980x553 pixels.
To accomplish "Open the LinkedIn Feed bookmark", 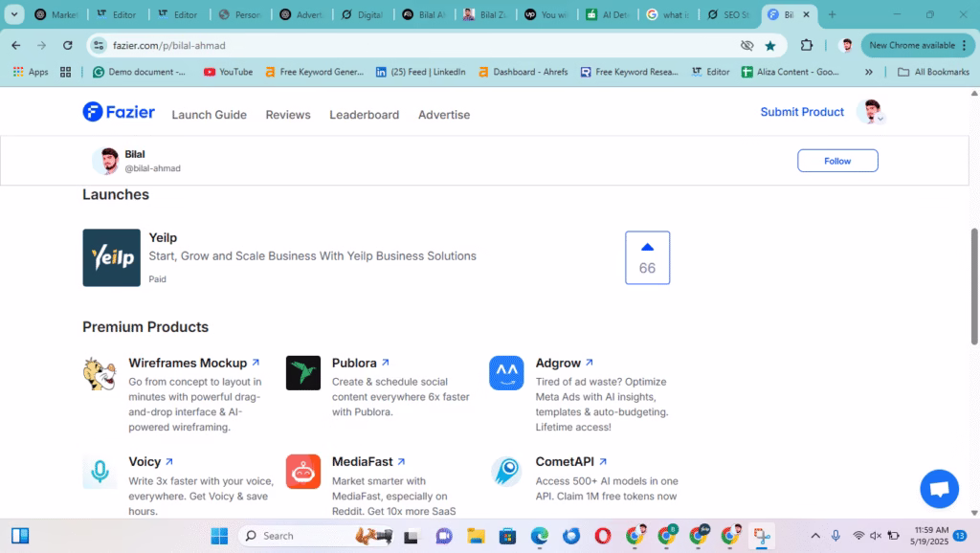I will 421,72.
